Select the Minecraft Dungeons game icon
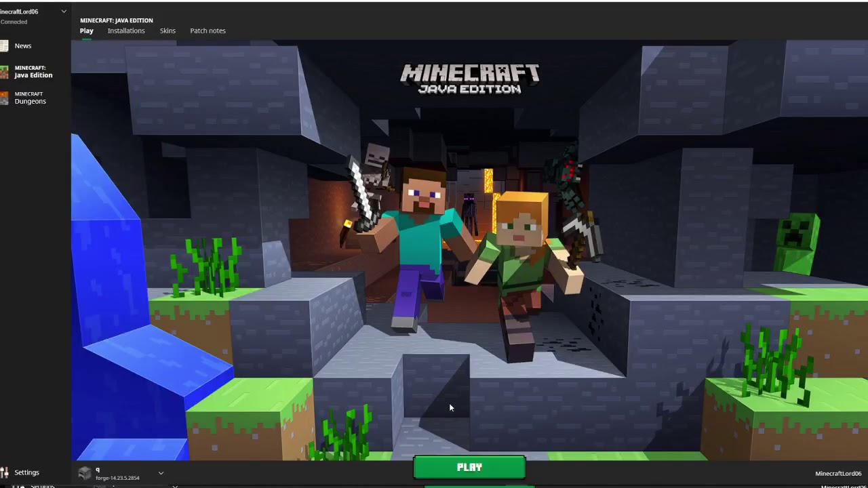The image size is (868, 488). point(4,98)
